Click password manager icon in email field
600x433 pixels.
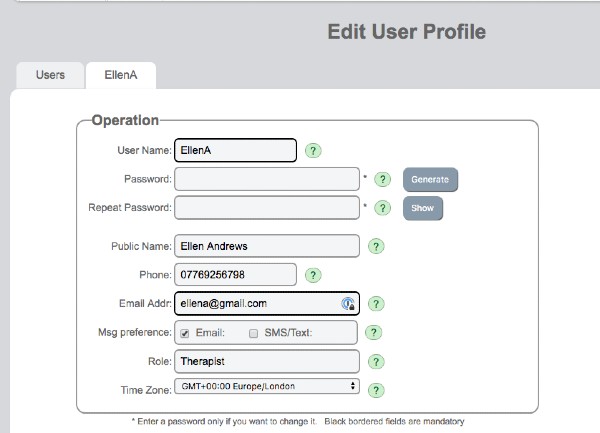(348, 304)
